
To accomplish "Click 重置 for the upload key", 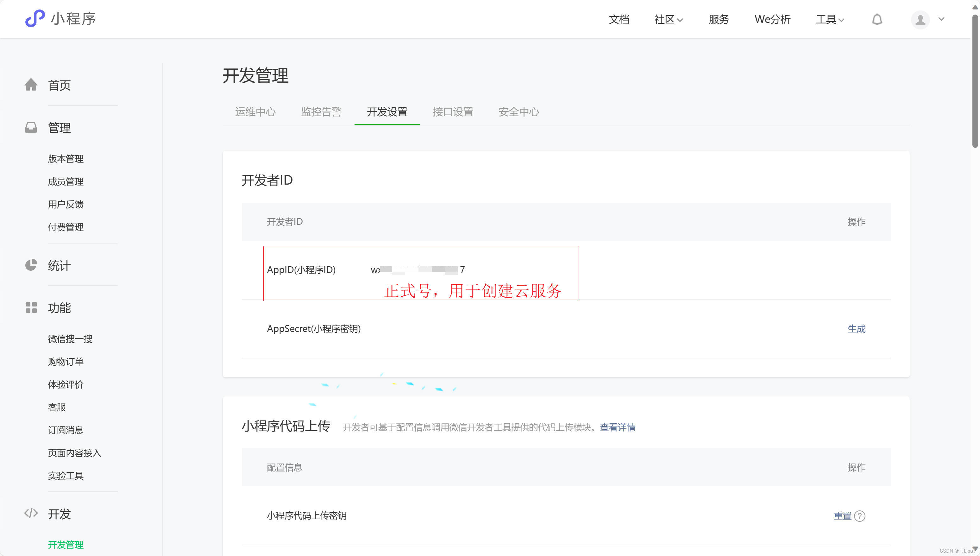I will [843, 516].
